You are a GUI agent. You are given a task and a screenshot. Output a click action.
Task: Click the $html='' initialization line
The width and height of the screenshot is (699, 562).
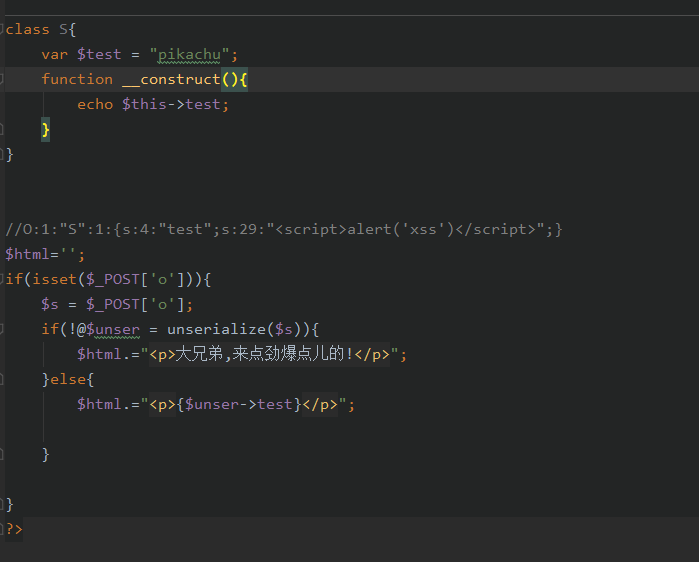click(45, 254)
